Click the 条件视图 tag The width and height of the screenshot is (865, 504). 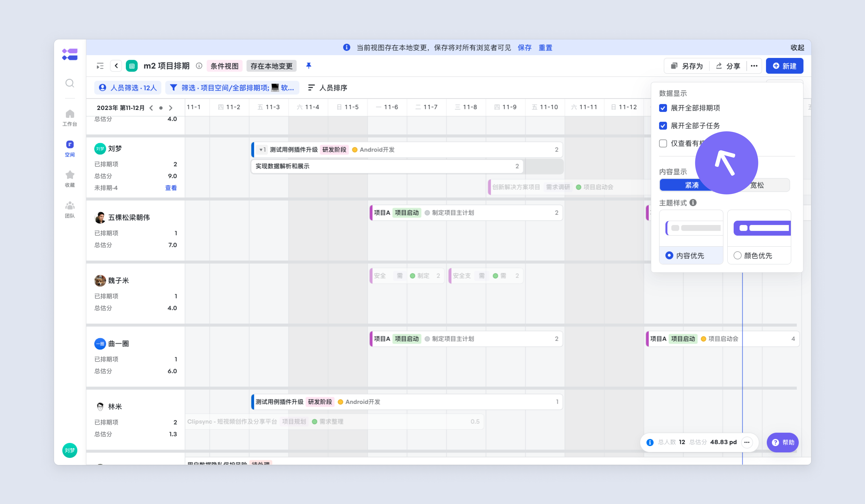[224, 66]
